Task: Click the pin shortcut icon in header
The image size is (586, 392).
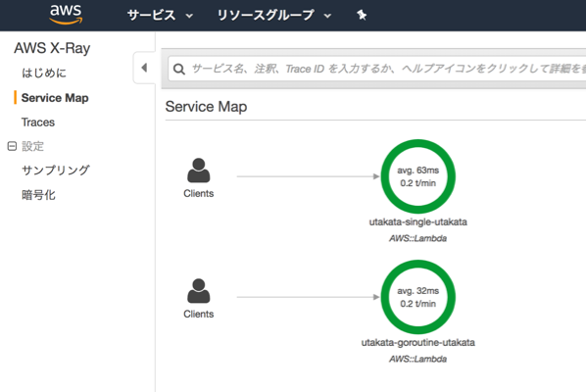Action: click(x=362, y=15)
